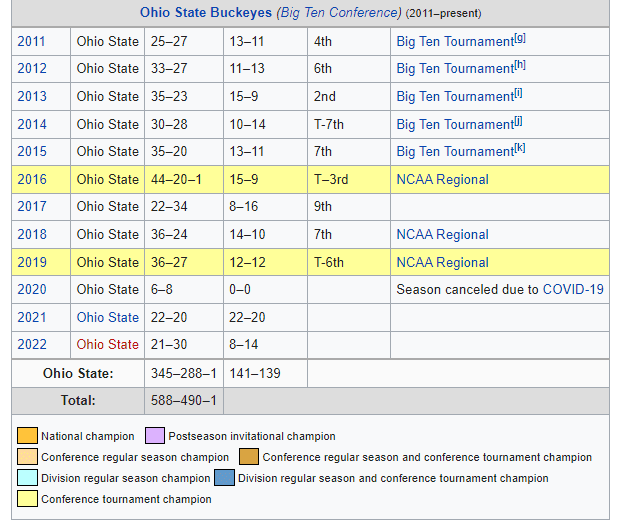
Task: Click the Postseason invitational champion swatch
Action: click(x=155, y=436)
